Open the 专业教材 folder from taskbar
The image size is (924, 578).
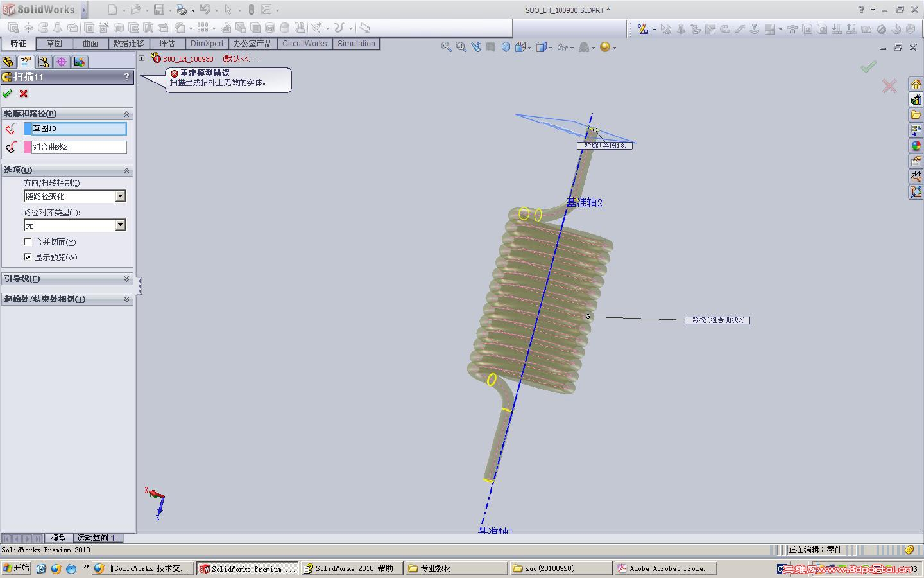[x=456, y=568]
